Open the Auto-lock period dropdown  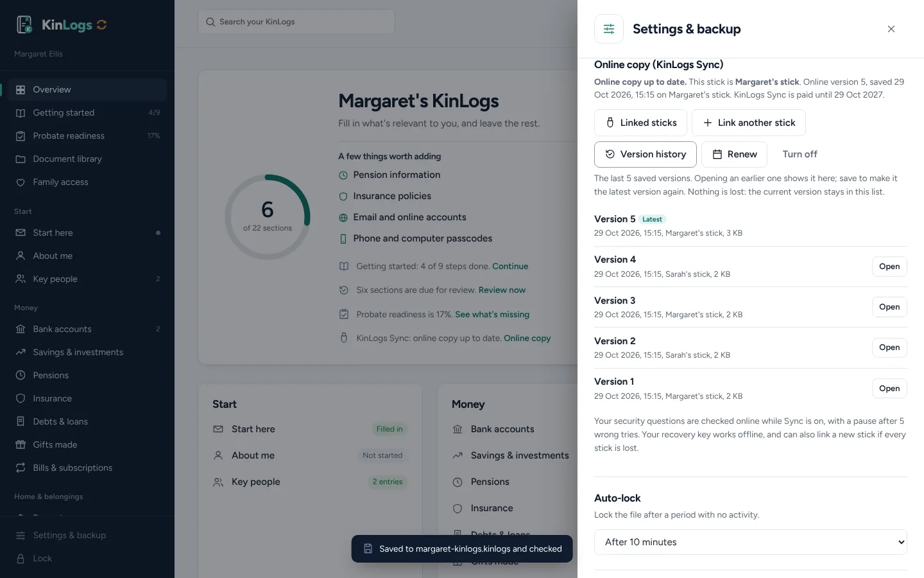[750, 542]
